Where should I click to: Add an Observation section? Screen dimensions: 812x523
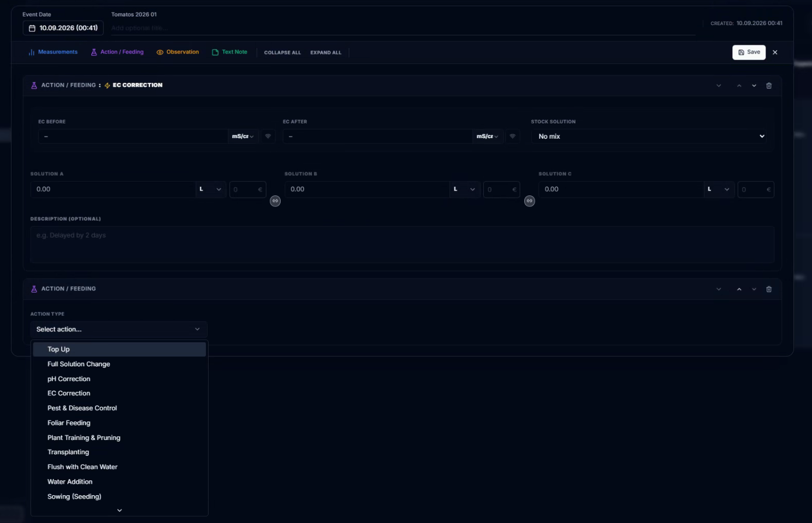pos(177,52)
